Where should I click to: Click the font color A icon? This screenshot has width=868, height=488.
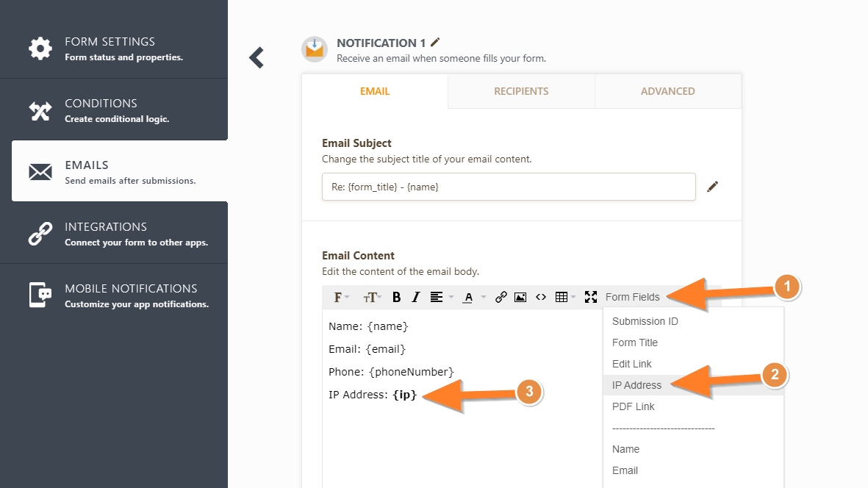tap(468, 297)
